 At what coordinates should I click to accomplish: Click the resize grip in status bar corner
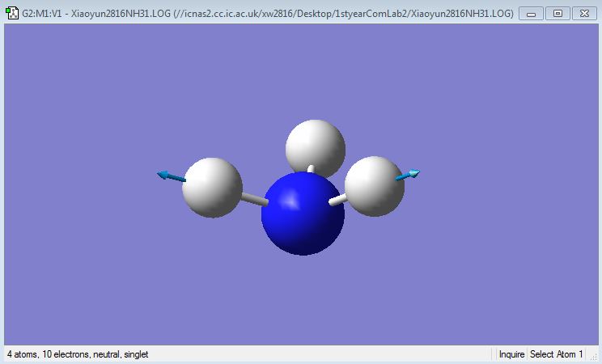pos(594,357)
